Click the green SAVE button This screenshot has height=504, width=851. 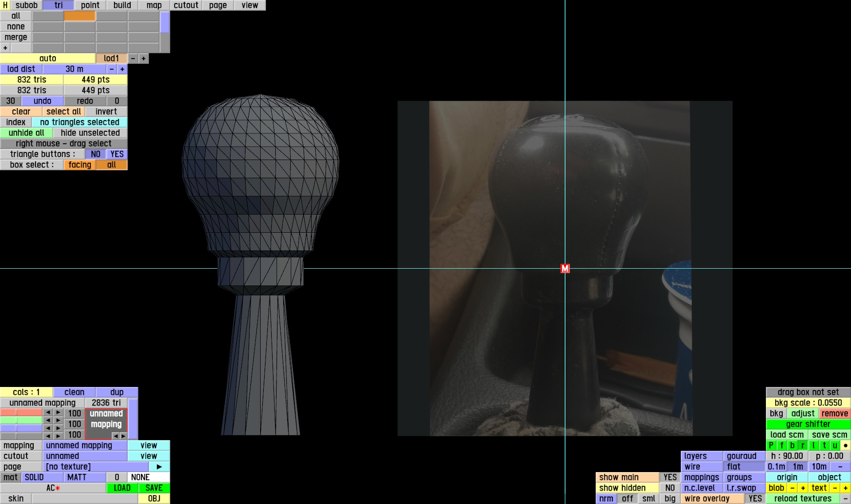154,488
